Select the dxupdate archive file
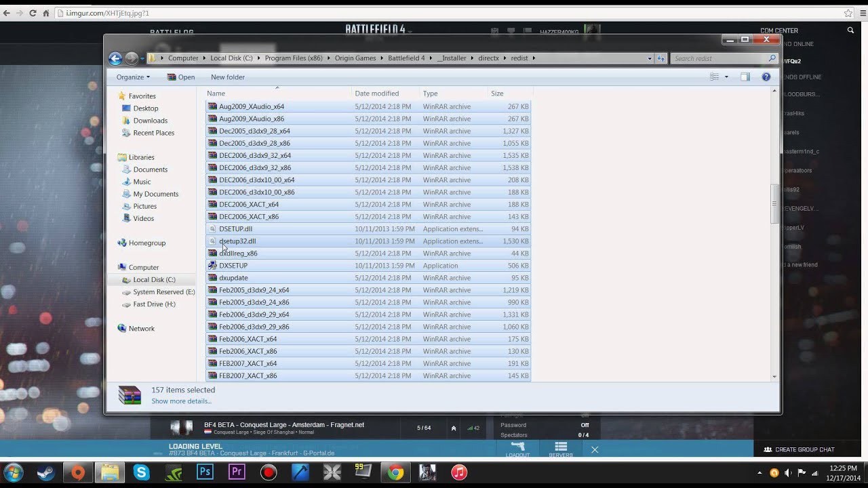Image resolution: width=868 pixels, height=488 pixels. click(x=368, y=278)
